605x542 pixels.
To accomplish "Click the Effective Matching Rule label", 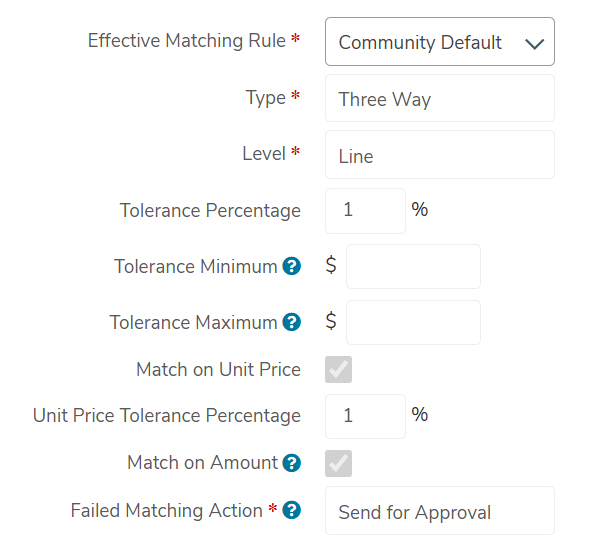I will point(187,41).
